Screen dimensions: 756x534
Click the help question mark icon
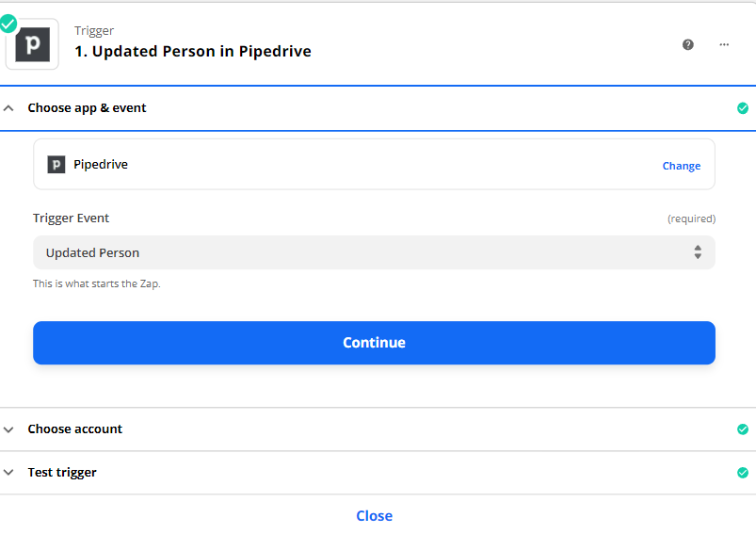point(688,44)
